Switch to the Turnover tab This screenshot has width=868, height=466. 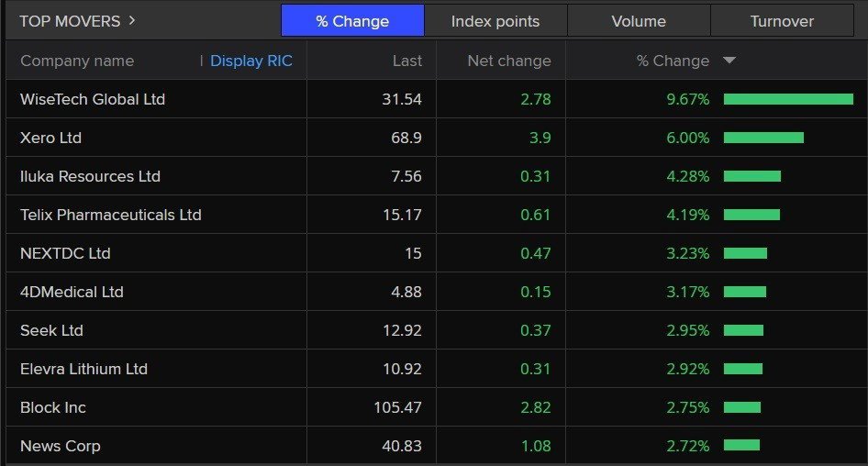click(782, 20)
